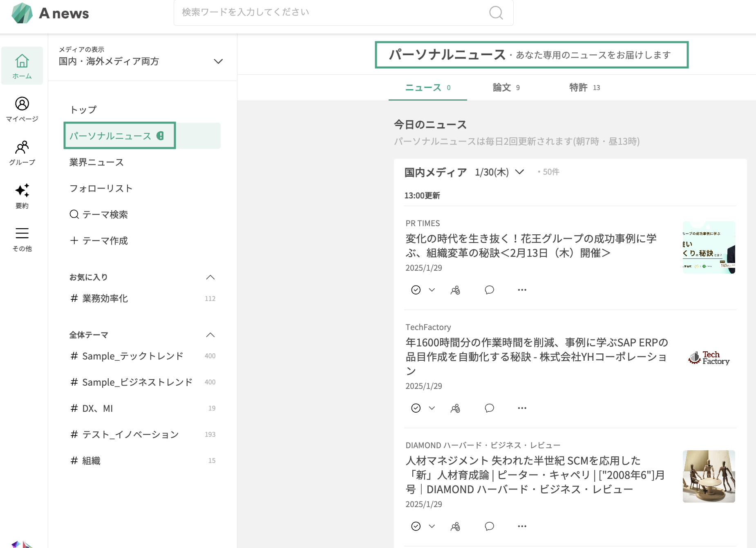Mark the PR TIMES article as checked
Image resolution: width=756 pixels, height=548 pixels.
pyautogui.click(x=416, y=290)
